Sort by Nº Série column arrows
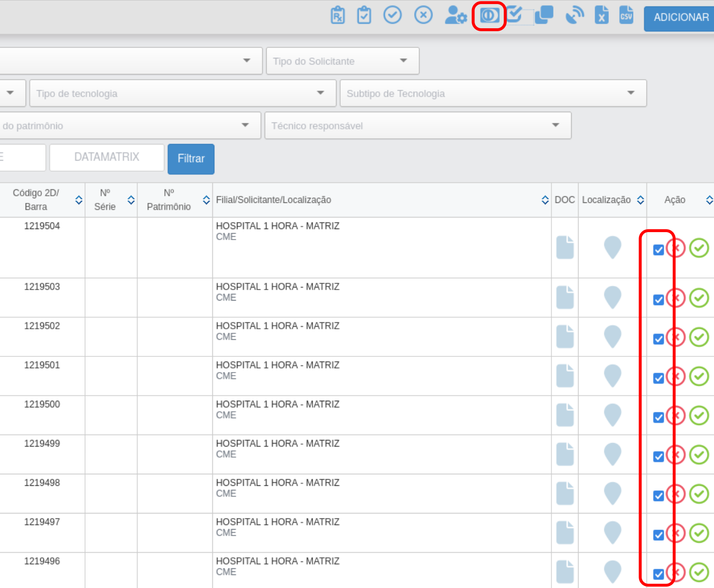The height and width of the screenshot is (588, 714). [131, 200]
